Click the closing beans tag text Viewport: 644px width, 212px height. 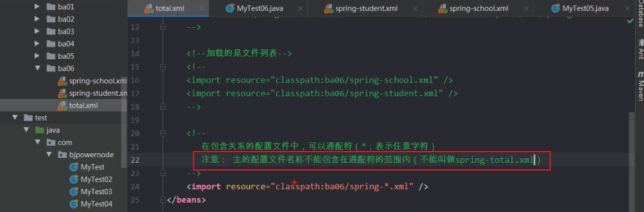tap(186, 200)
